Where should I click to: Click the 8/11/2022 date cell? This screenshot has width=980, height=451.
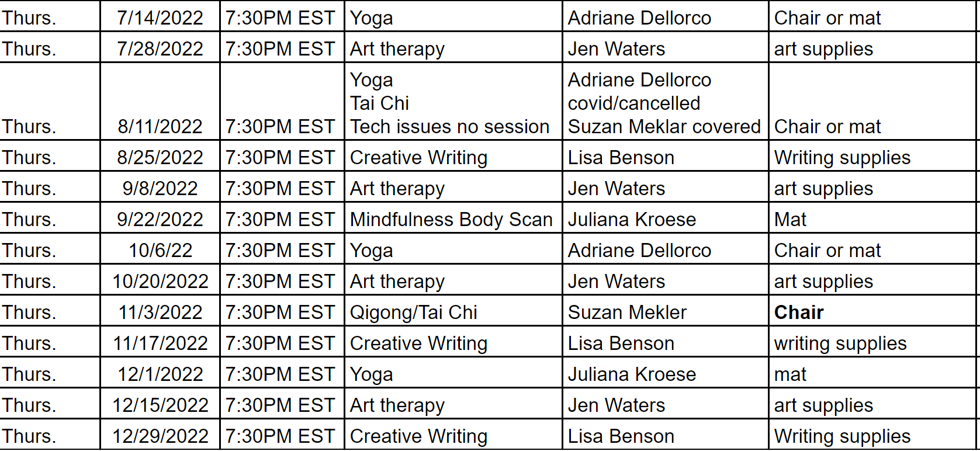point(160,126)
